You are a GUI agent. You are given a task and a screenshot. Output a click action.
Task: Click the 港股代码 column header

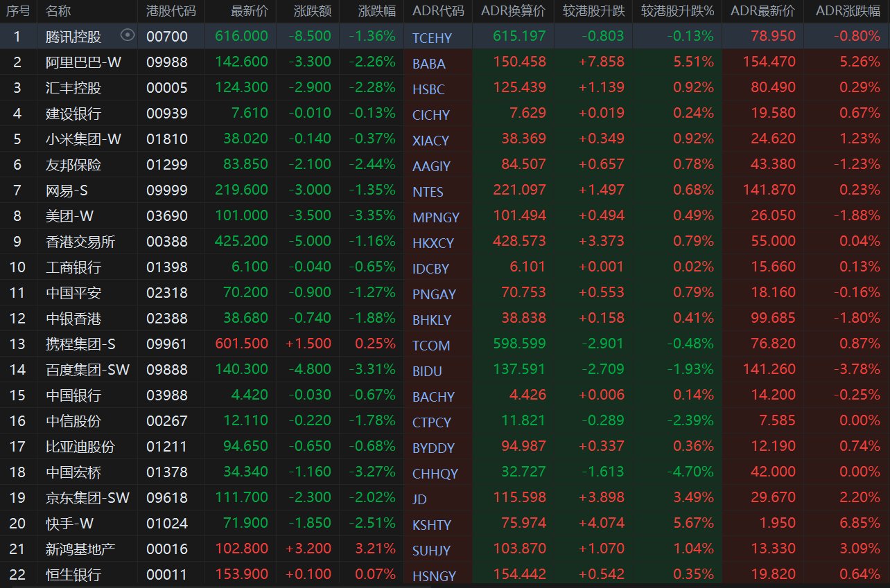coord(171,11)
